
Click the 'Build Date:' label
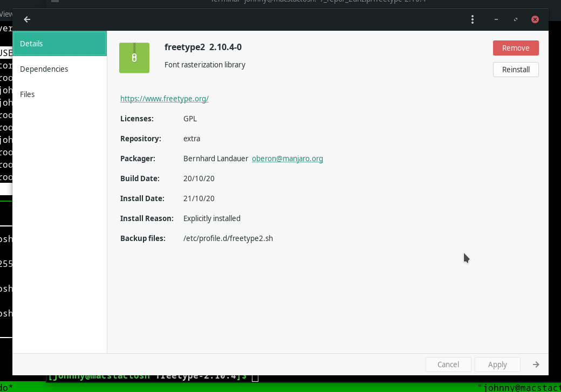(140, 178)
